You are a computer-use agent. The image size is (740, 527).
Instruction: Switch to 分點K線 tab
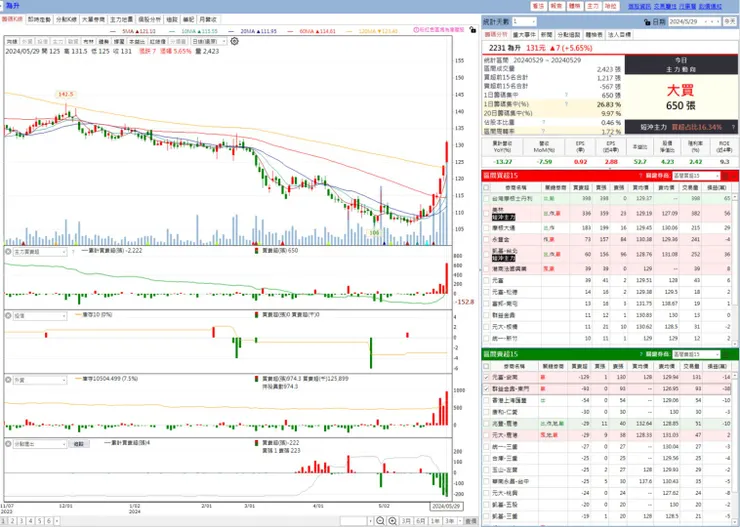pyautogui.click(x=67, y=19)
